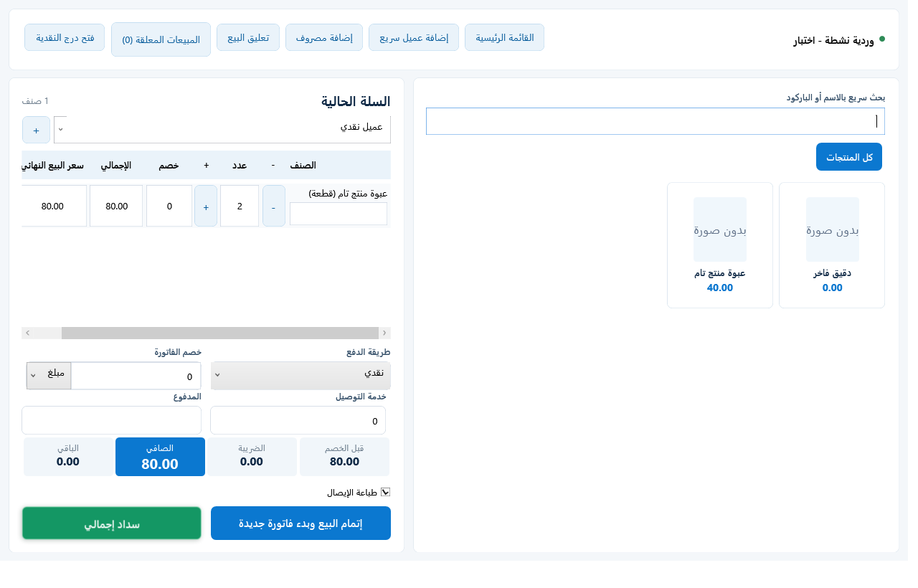Click the خصم الفاتورة amount field
The width and height of the screenshot is (918, 588).
tap(136, 376)
